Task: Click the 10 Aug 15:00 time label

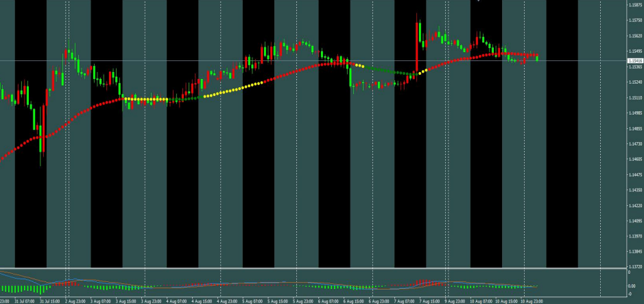Action: pyautogui.click(x=506, y=301)
